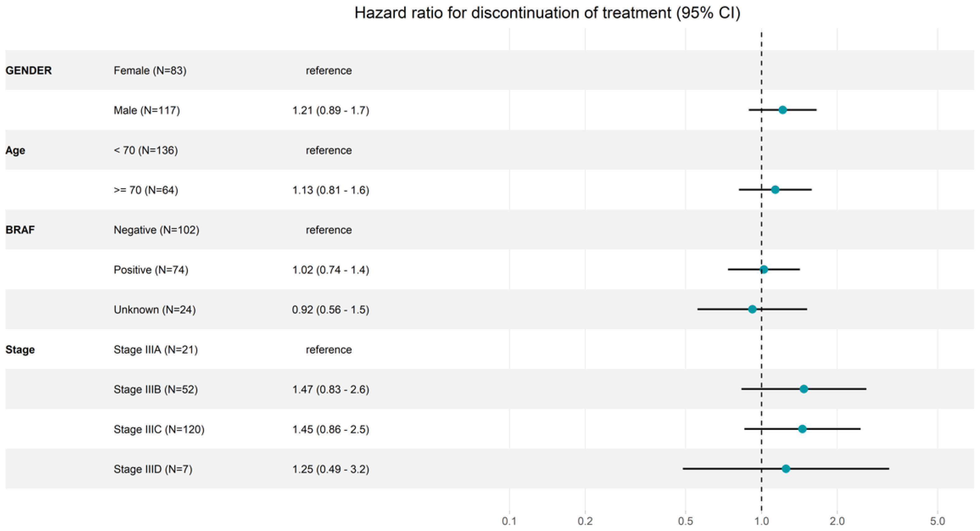Click the Stage IIIC teal marker
Image resolution: width=980 pixels, height=531 pixels.
pyautogui.click(x=802, y=429)
